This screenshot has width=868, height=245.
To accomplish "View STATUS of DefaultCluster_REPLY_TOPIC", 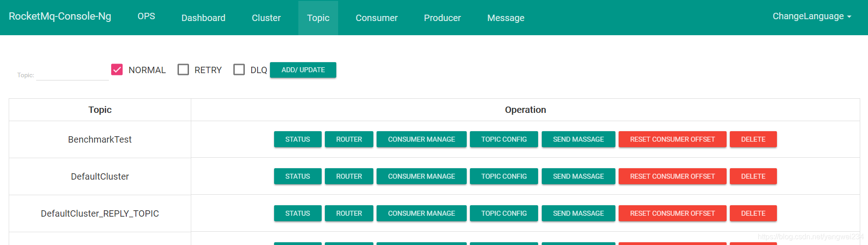I will pos(297,213).
